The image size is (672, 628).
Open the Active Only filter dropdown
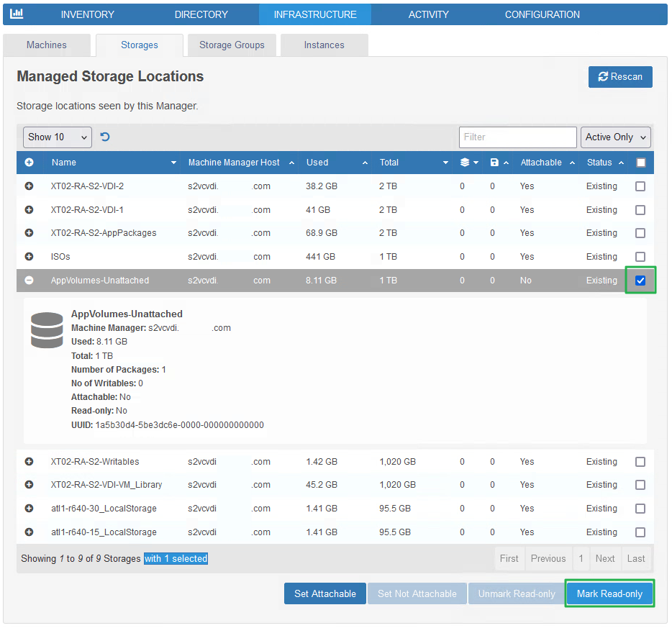coord(616,137)
